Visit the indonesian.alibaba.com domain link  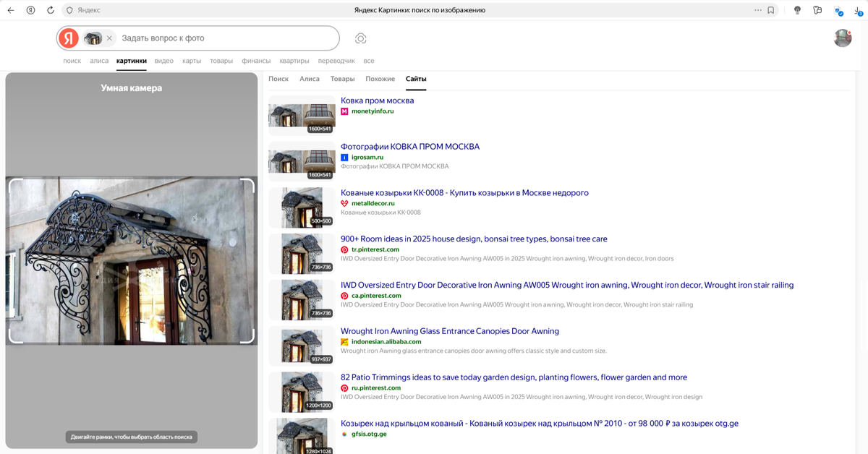pos(386,342)
